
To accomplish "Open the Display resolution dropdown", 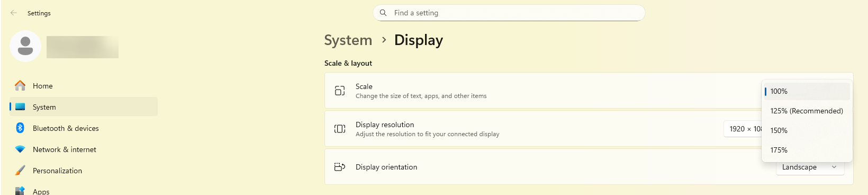I will pyautogui.click(x=743, y=129).
